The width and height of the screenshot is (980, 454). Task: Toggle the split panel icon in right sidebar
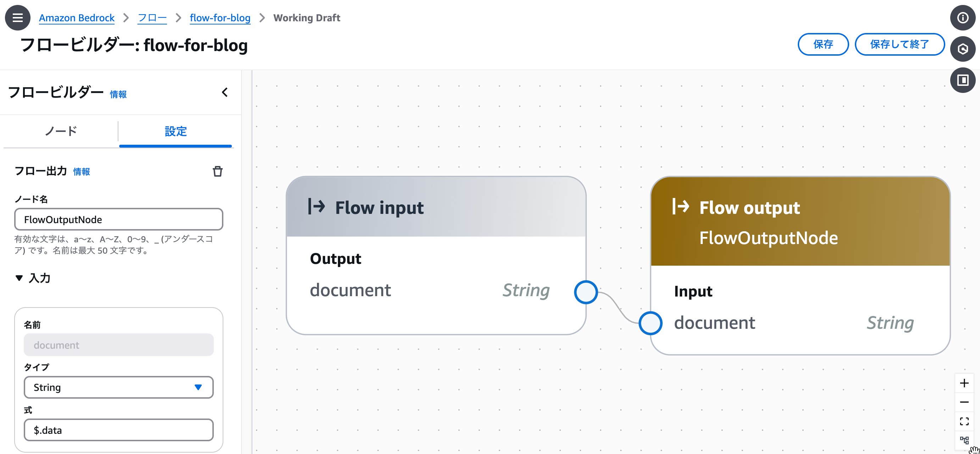tap(963, 80)
